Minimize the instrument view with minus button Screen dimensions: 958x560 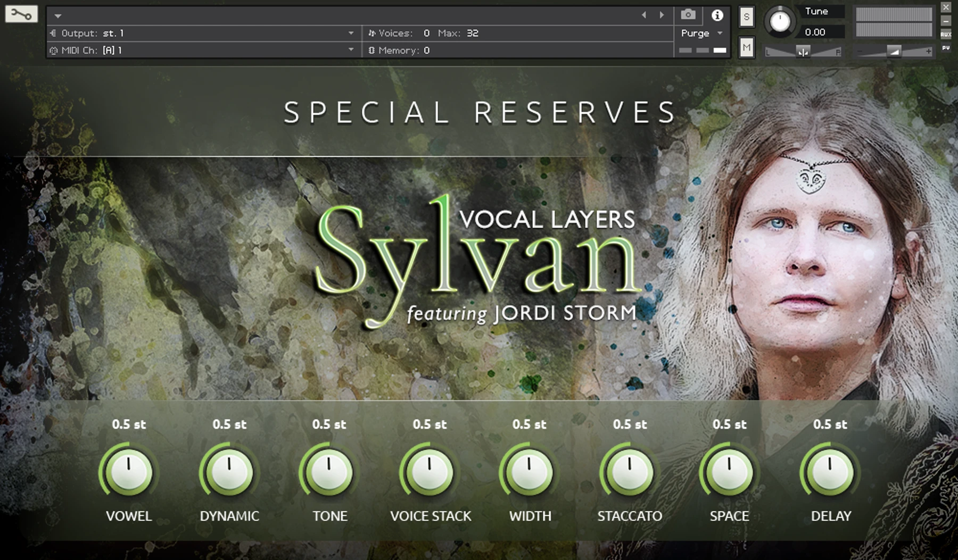point(946,21)
